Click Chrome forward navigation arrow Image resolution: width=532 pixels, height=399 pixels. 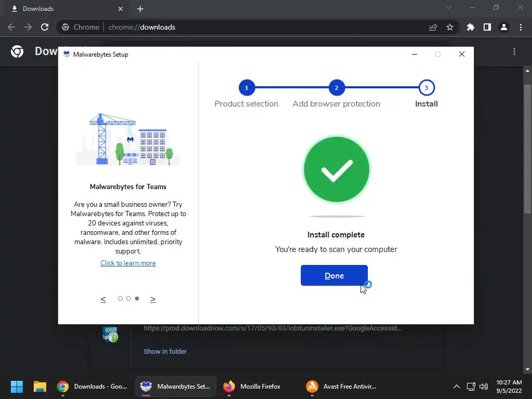click(x=28, y=27)
